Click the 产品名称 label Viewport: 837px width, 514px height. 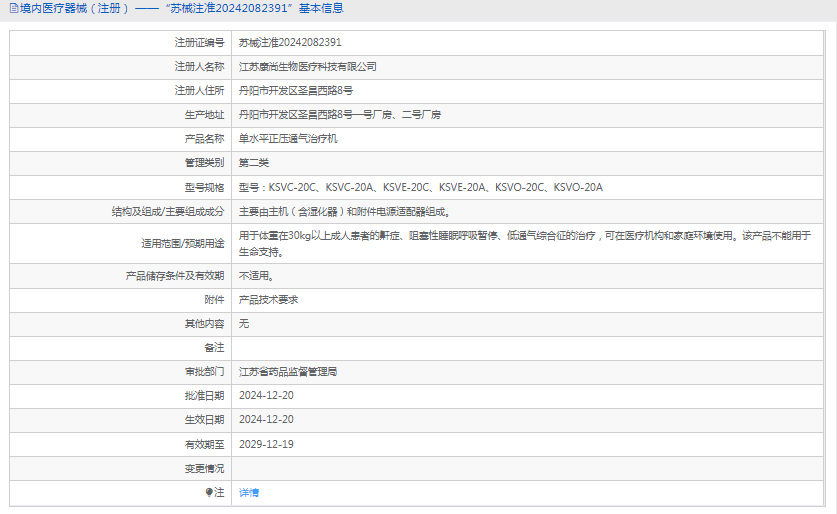point(204,139)
